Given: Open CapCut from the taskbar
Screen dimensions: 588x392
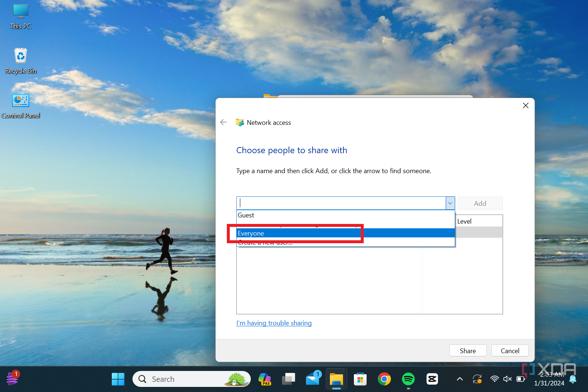Looking at the screenshot, I should click(432, 379).
